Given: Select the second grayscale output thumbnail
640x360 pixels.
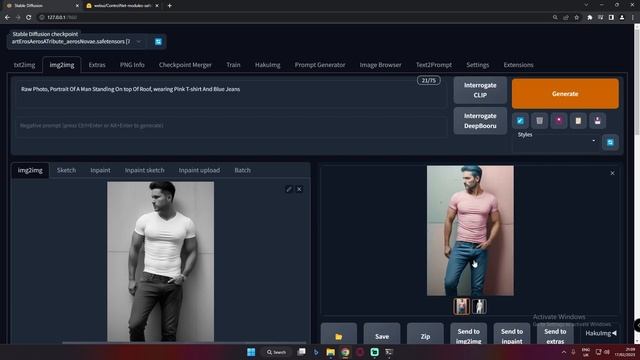Looking at the screenshot, I should tap(479, 306).
